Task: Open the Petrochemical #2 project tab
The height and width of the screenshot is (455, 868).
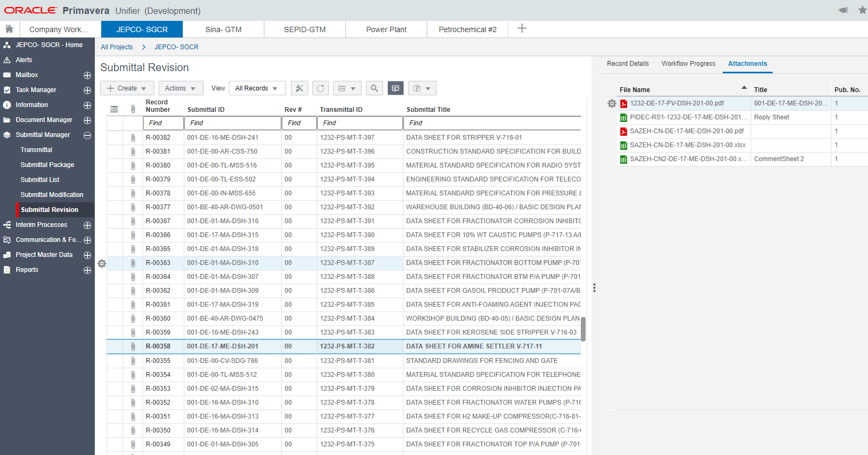Action: point(467,29)
